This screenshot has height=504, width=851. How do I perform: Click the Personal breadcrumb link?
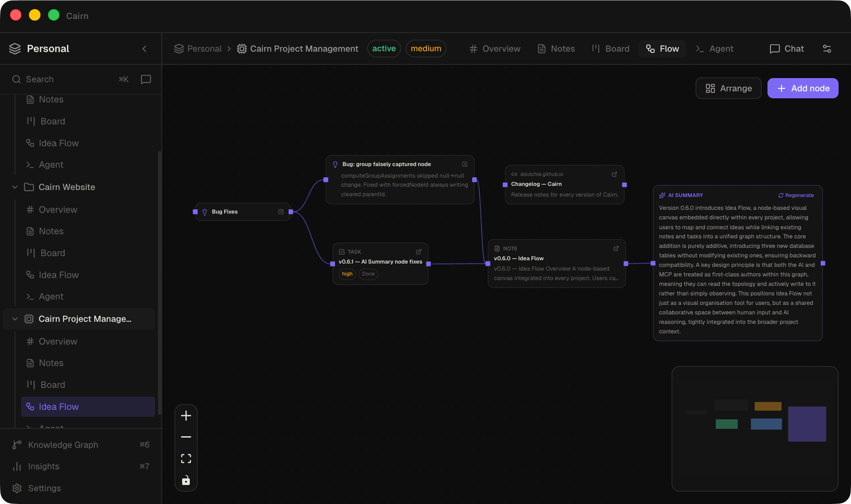tap(198, 49)
